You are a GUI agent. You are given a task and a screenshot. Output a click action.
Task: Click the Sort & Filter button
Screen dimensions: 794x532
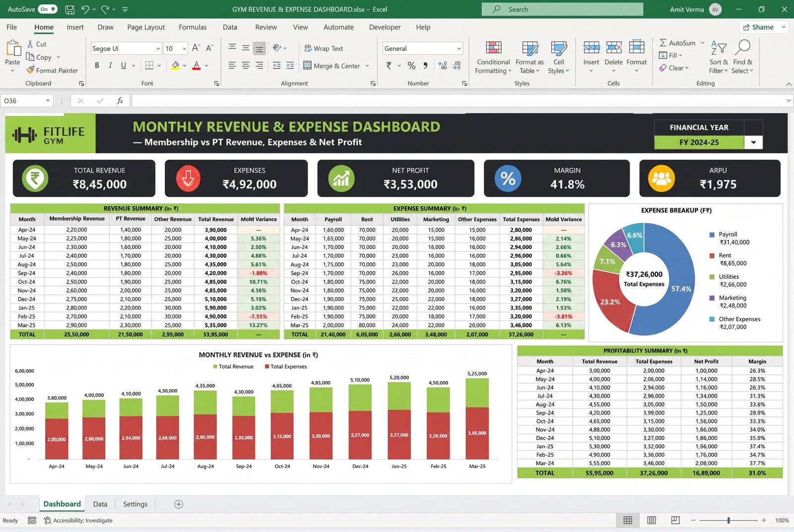(x=719, y=58)
